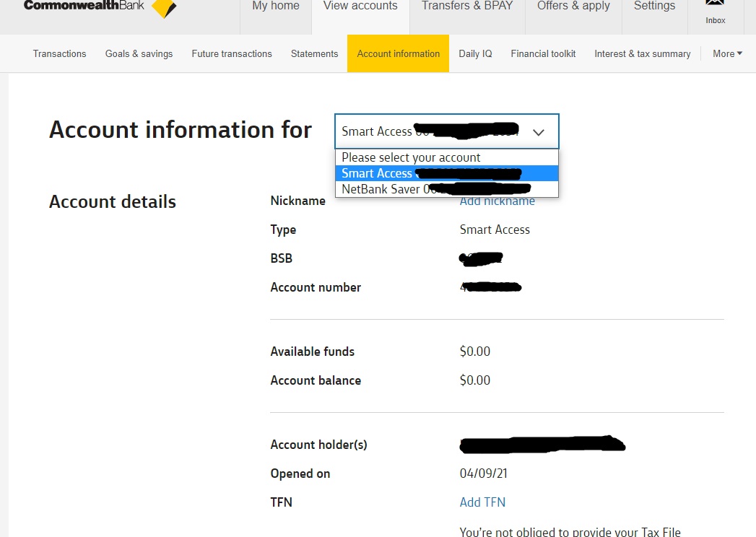
Task: Open the Financial toolkit
Action: click(x=543, y=53)
